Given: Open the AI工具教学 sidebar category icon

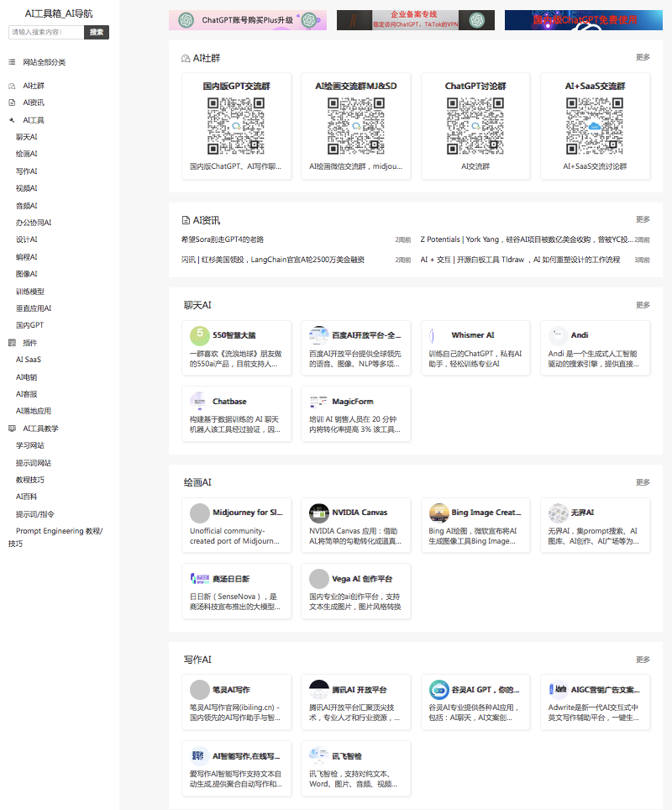Looking at the screenshot, I should click(12, 429).
